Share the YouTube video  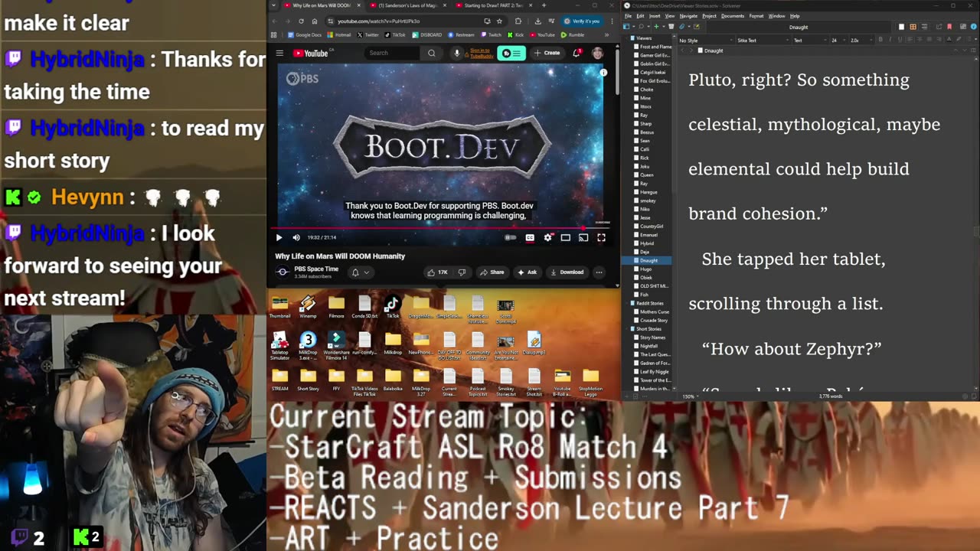pos(492,272)
